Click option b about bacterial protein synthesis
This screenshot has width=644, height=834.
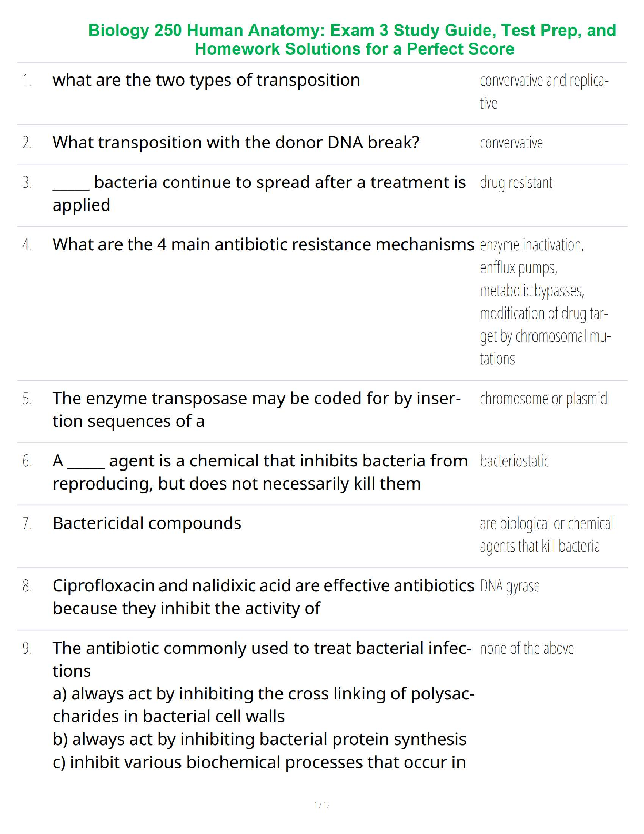[259, 739]
